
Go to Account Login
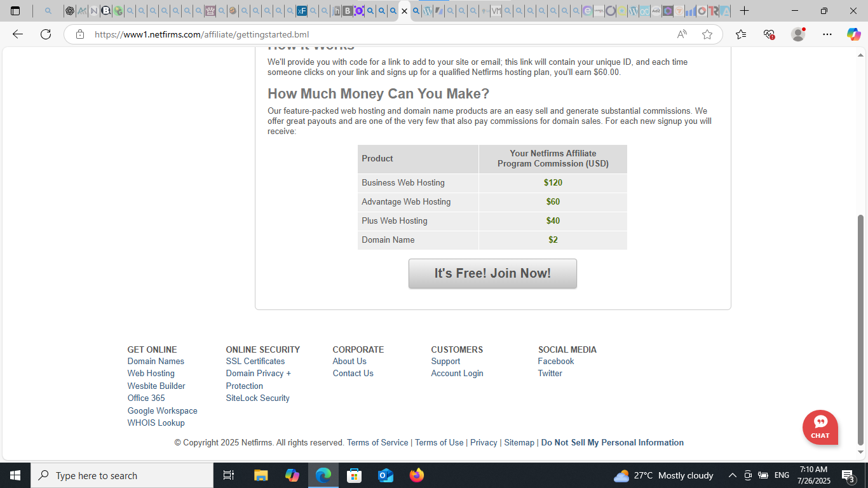[x=458, y=374]
